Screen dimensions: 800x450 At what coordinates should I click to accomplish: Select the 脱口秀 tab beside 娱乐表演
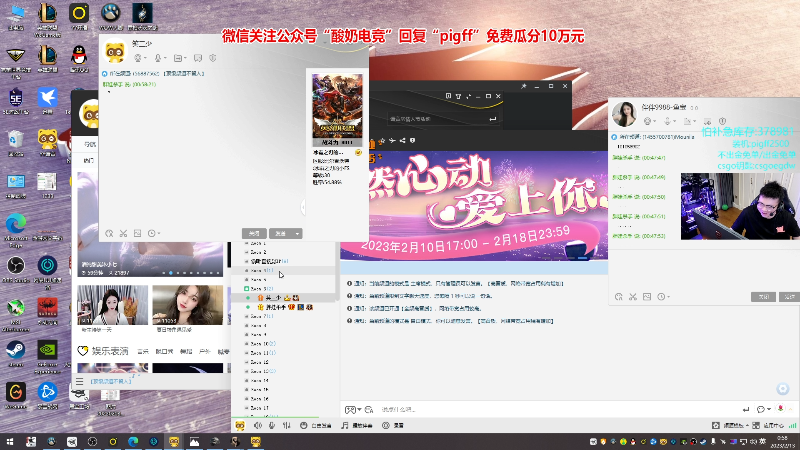pos(164,352)
